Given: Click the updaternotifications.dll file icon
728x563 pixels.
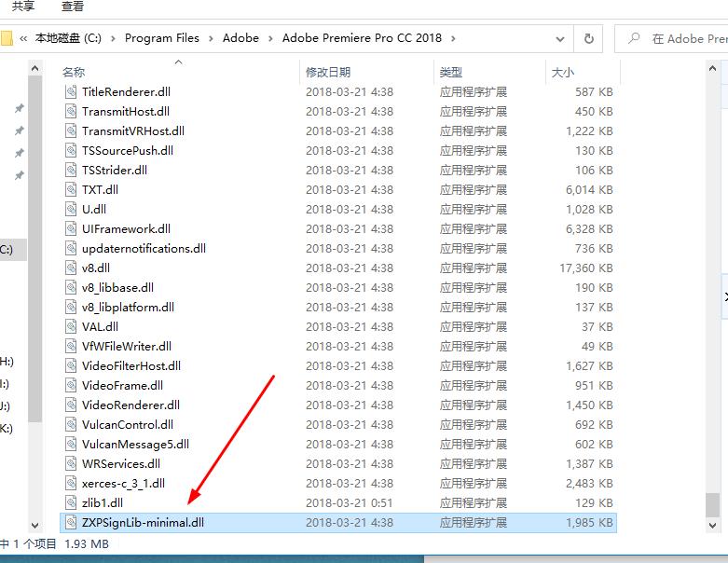Looking at the screenshot, I should pyautogui.click(x=71, y=248).
